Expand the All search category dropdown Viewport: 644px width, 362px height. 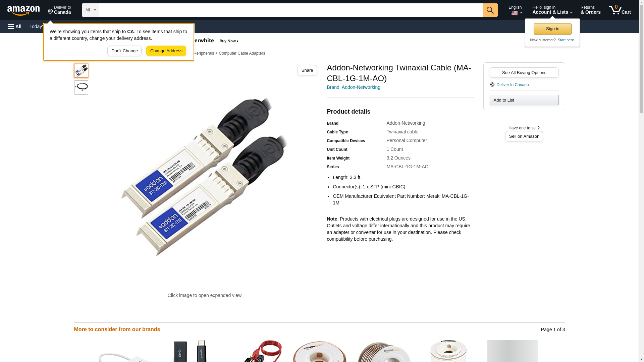pos(91,10)
